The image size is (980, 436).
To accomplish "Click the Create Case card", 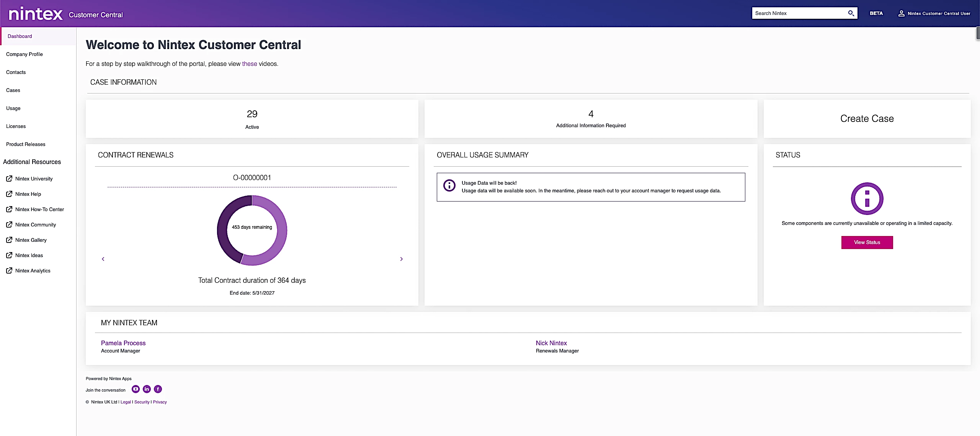I will (867, 119).
